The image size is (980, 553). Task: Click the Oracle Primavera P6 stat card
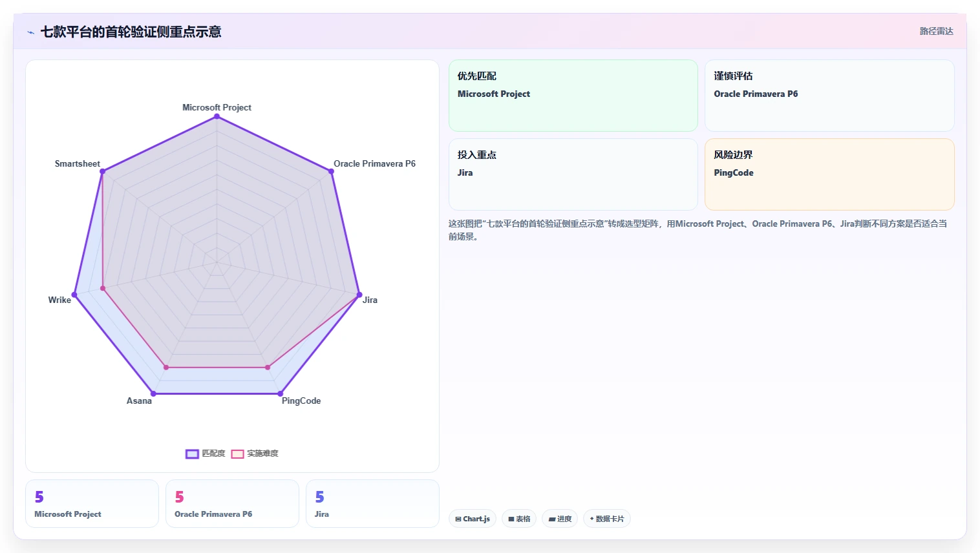click(x=232, y=504)
